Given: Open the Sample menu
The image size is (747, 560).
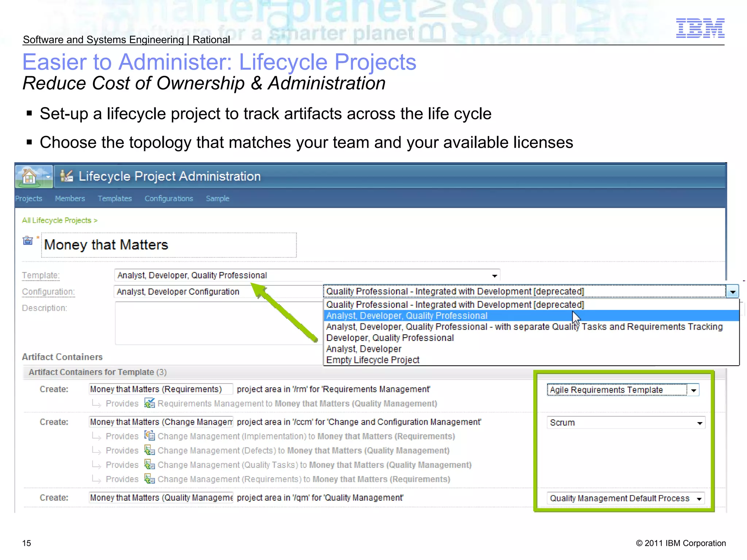Looking at the screenshot, I should click(218, 198).
